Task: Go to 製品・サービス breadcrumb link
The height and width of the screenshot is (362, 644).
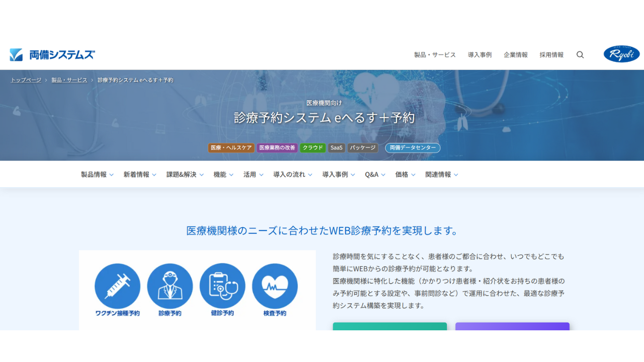Action: (x=69, y=80)
